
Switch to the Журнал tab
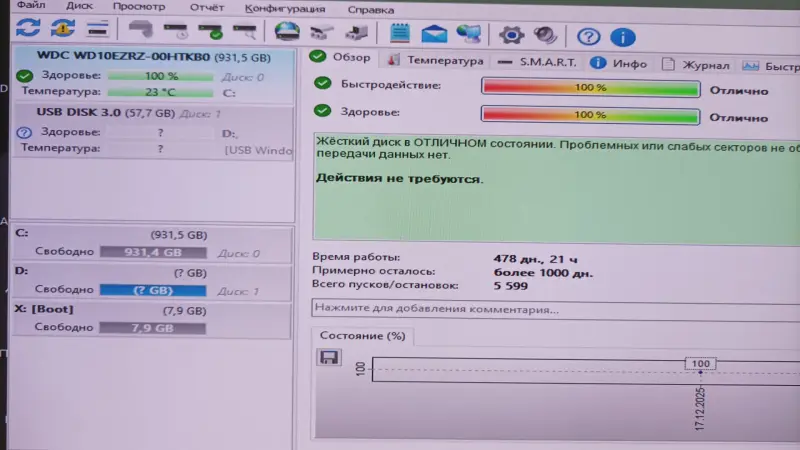695,65
